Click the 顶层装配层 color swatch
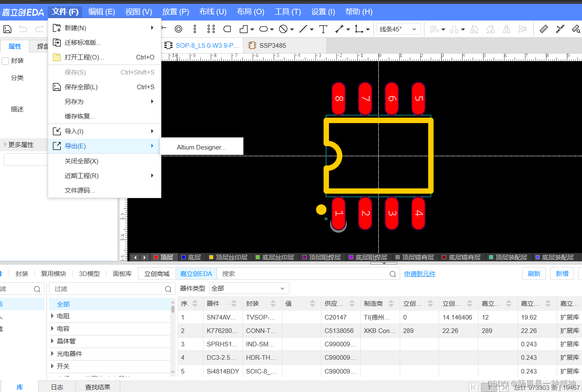 (x=491, y=257)
